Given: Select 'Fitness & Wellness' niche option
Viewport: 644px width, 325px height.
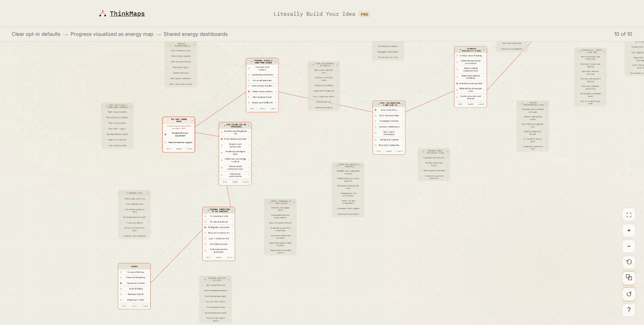Looking at the screenshot, I should tap(121, 272).
